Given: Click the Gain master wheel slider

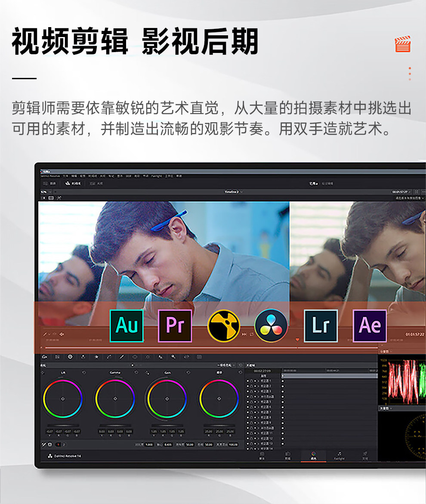Looking at the screenshot, I should pyautogui.click(x=167, y=425).
